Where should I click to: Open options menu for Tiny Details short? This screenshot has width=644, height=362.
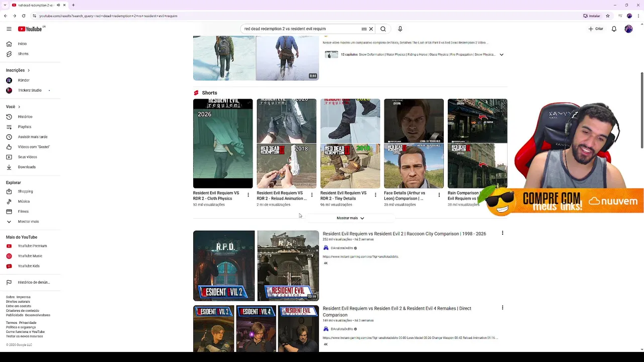(x=375, y=195)
